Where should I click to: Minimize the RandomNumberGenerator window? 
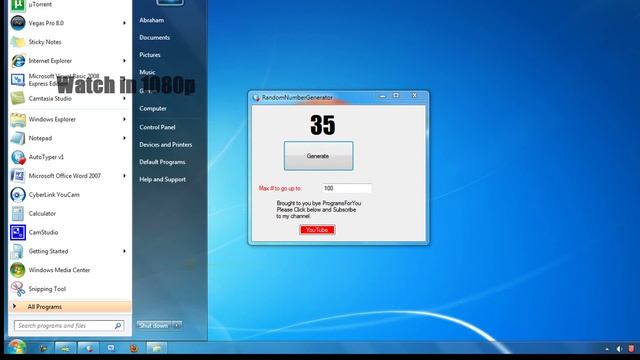click(382, 96)
